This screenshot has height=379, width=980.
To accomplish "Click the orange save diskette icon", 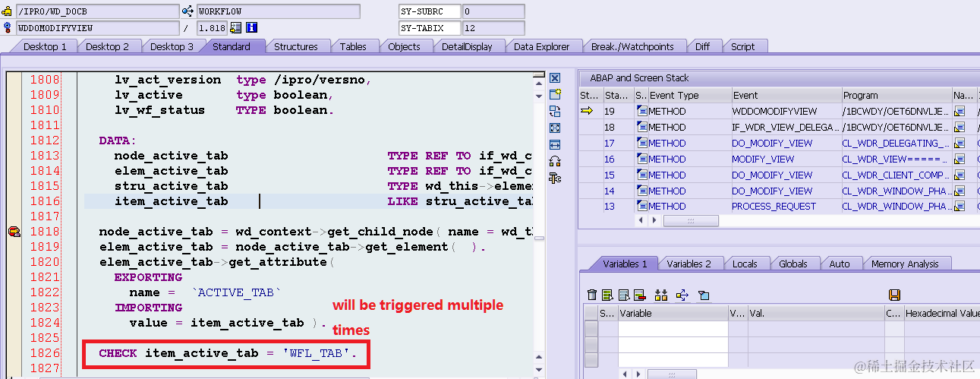I will 894,295.
